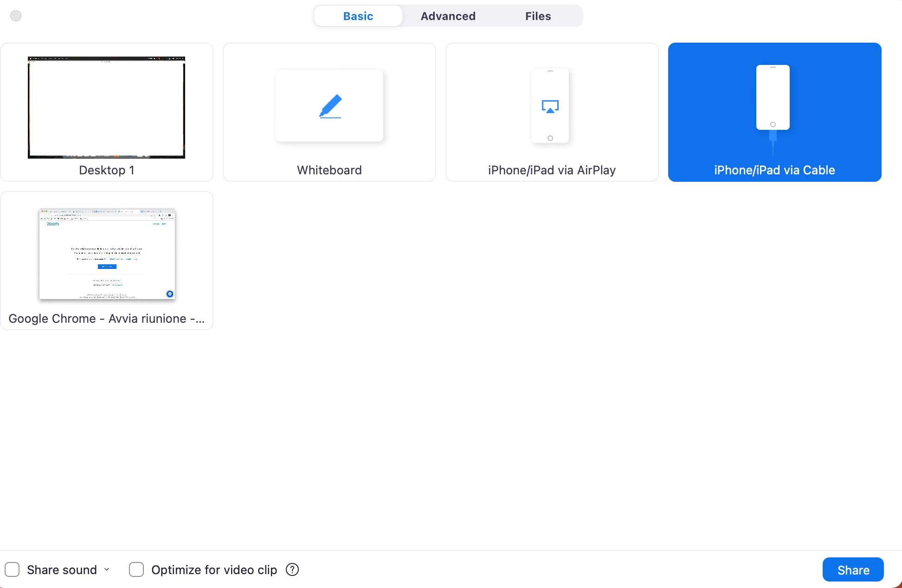
Task: Click iPhone/iPad via AirPlay label
Action: click(552, 170)
